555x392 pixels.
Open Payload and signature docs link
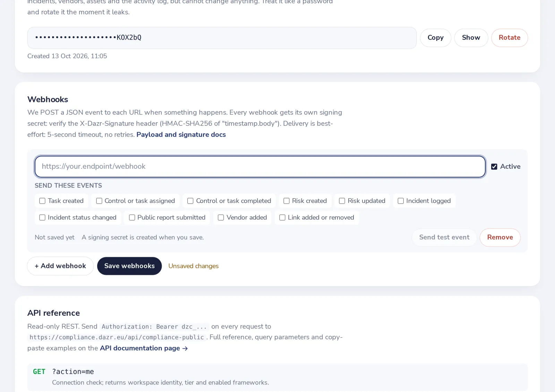coord(181,134)
